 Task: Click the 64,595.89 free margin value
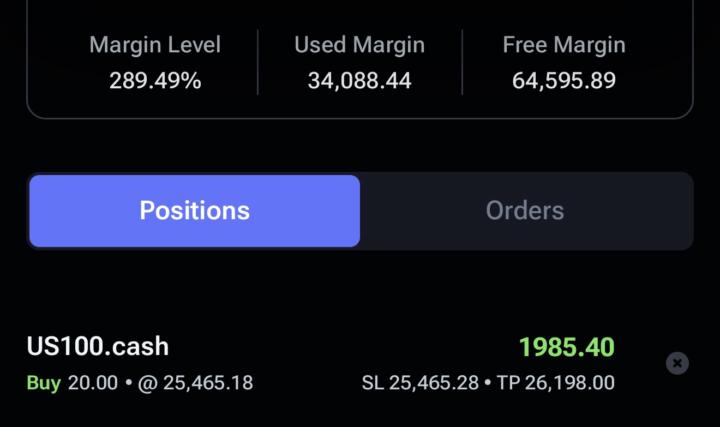[x=564, y=81]
